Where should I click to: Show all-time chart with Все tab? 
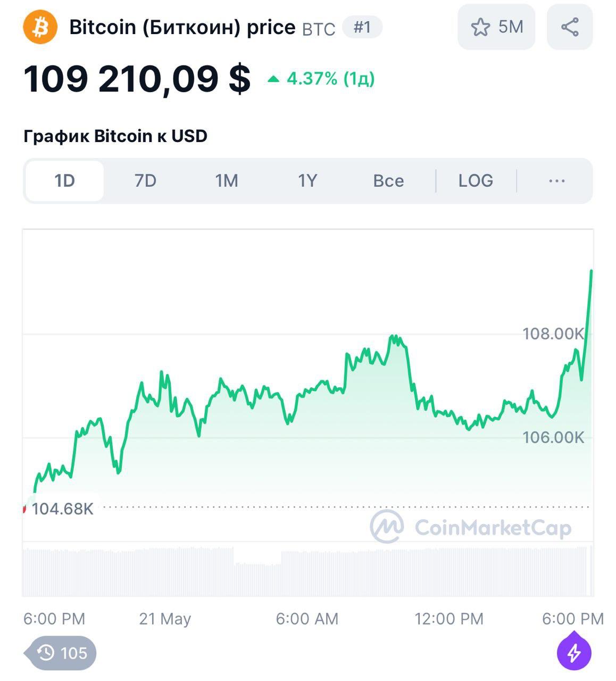point(388,181)
